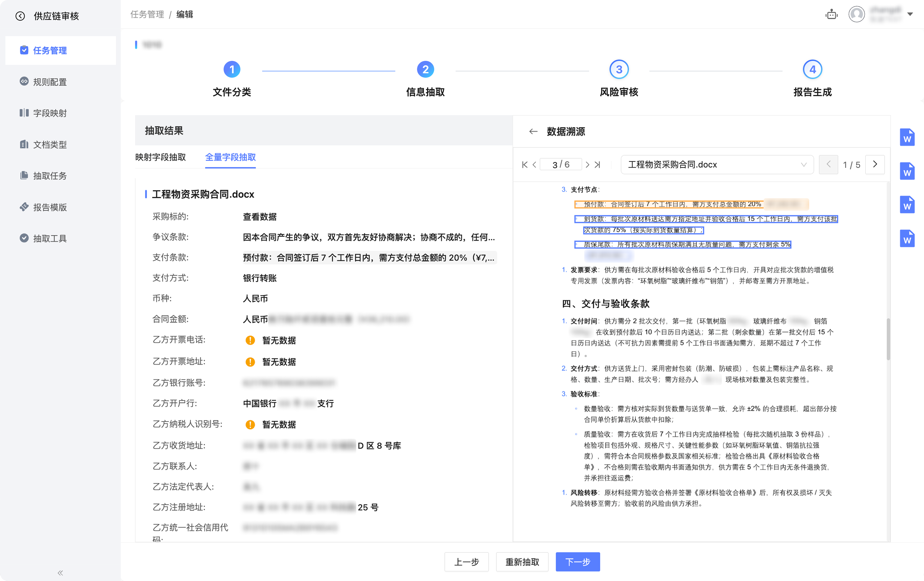This screenshot has height=581, width=924.
Task: Open the robot assistant icon
Action: pos(831,15)
